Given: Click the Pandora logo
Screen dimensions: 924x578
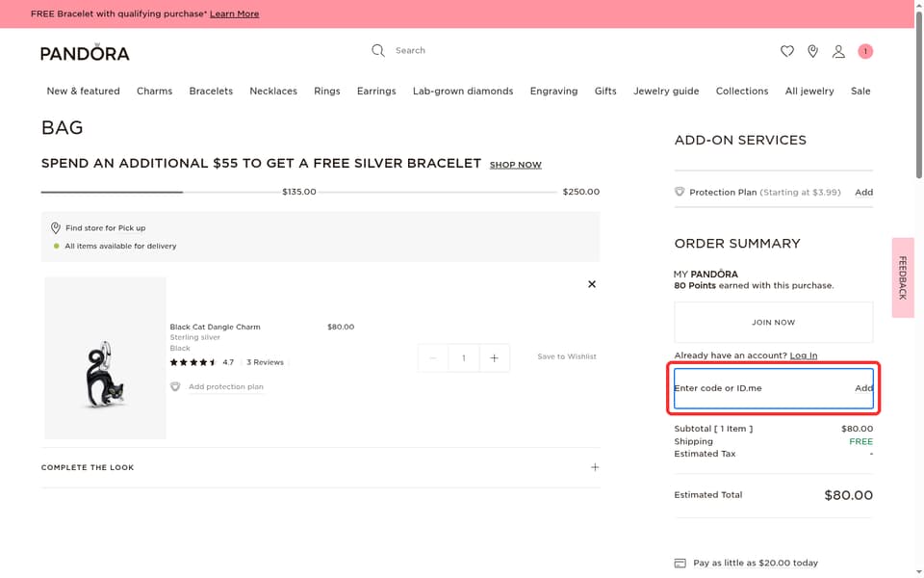Looking at the screenshot, I should pyautogui.click(x=85, y=52).
